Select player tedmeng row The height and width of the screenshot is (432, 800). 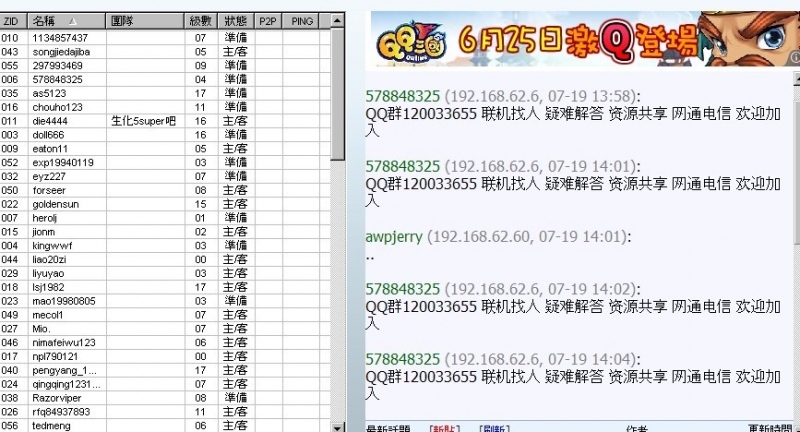165,425
